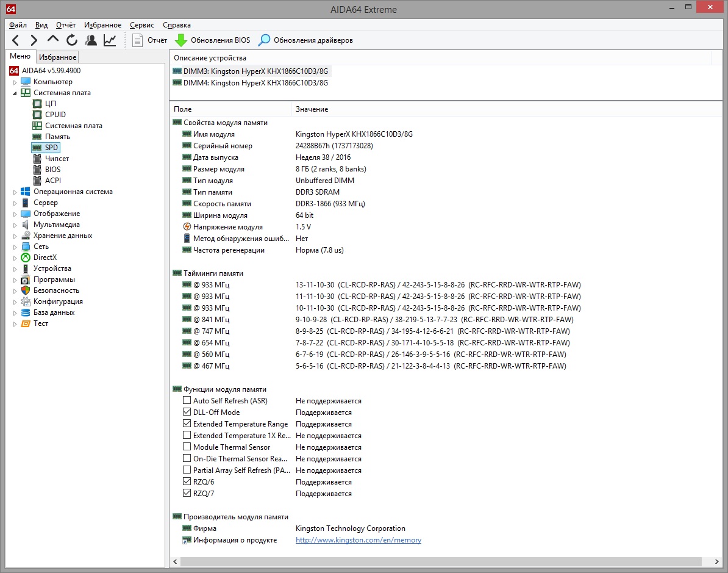
Task: Switch to the Меню side panel tab
Action: click(x=20, y=56)
